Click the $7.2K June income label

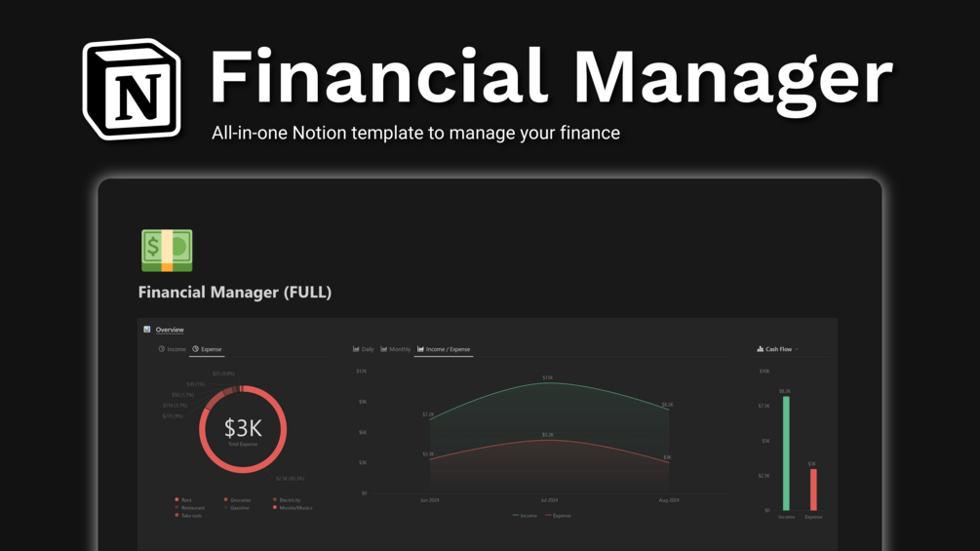click(428, 414)
